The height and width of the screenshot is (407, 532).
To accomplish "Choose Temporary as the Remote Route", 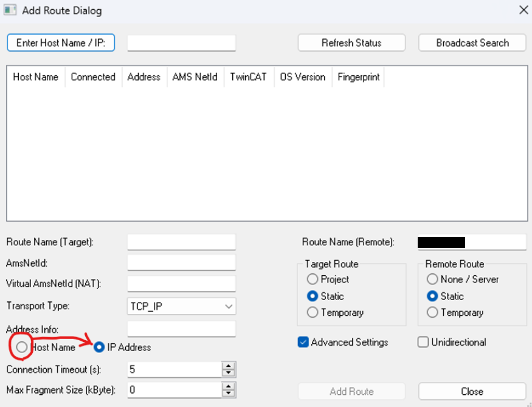I will point(432,312).
